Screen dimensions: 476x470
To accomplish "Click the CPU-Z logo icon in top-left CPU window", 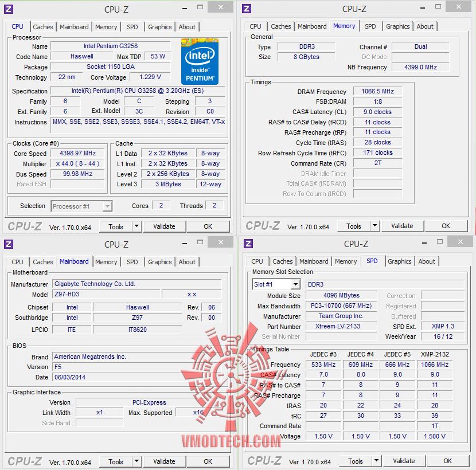I will click(9, 9).
